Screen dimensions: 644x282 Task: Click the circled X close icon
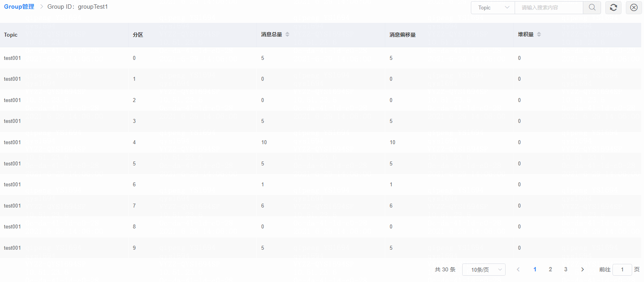[634, 7]
